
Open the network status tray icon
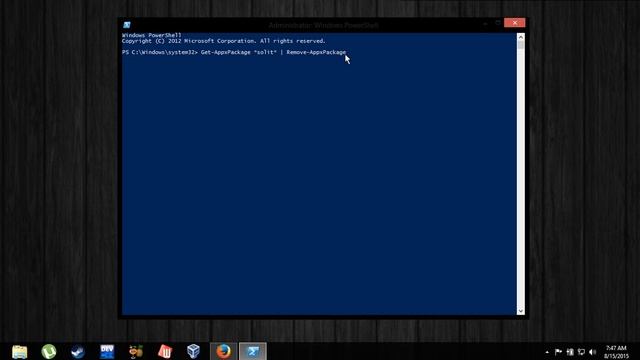(581, 352)
